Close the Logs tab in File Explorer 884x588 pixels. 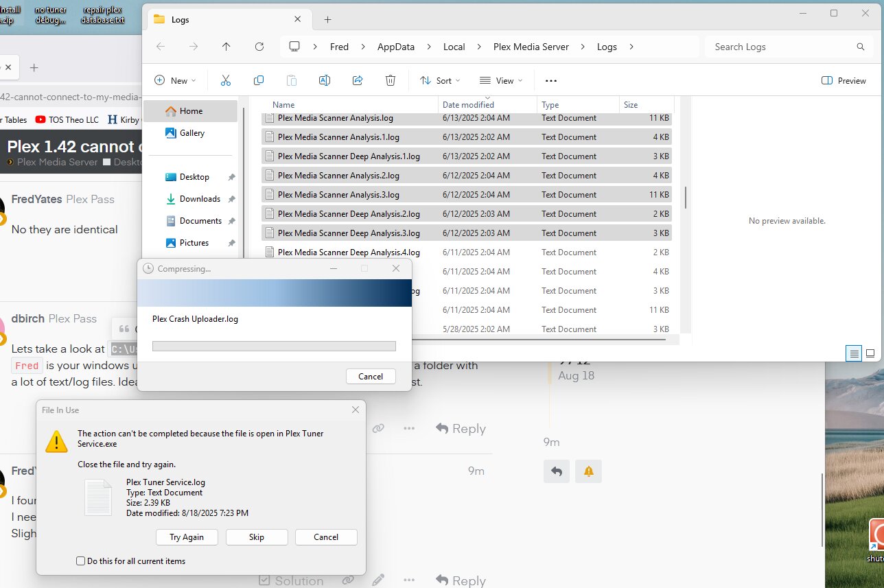point(298,19)
